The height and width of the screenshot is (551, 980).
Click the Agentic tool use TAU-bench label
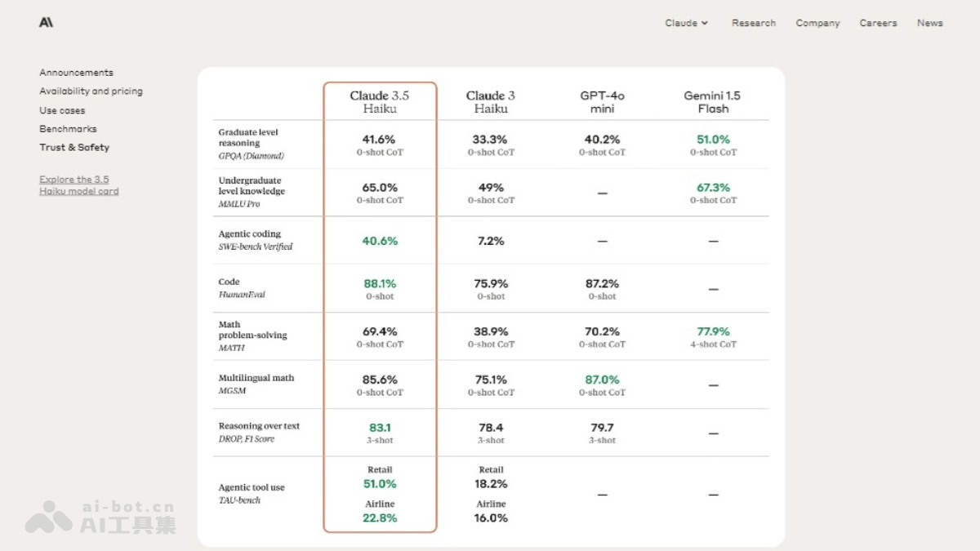tap(252, 493)
